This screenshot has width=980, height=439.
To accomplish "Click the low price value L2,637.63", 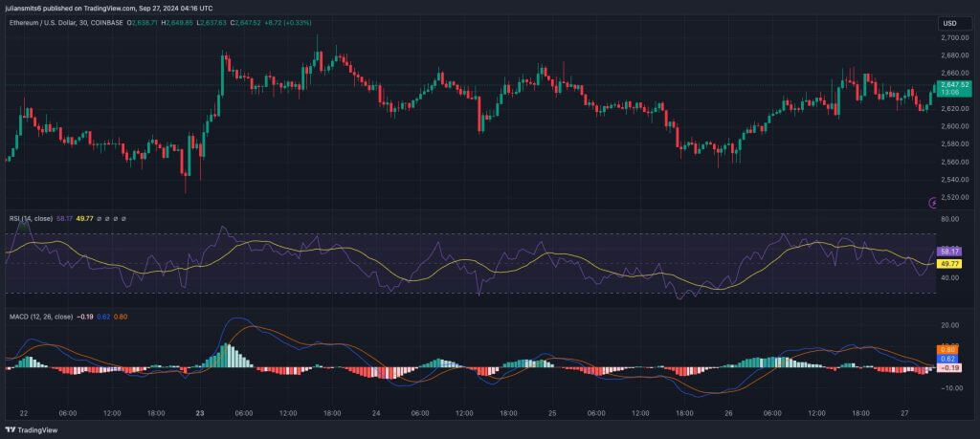I will [x=211, y=23].
